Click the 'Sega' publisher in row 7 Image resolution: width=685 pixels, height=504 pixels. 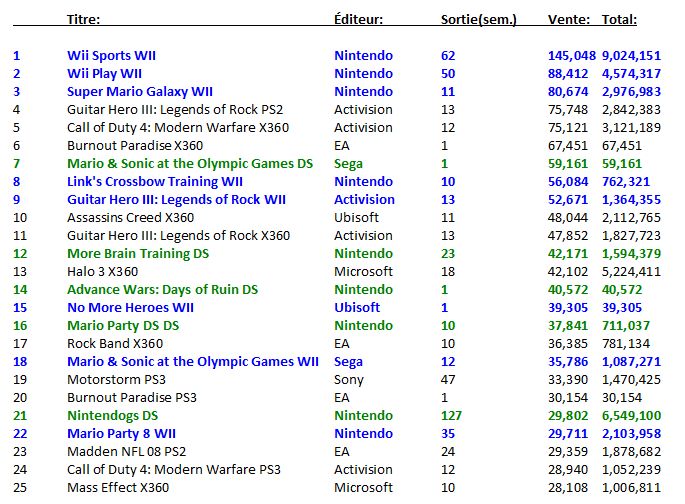(x=348, y=164)
